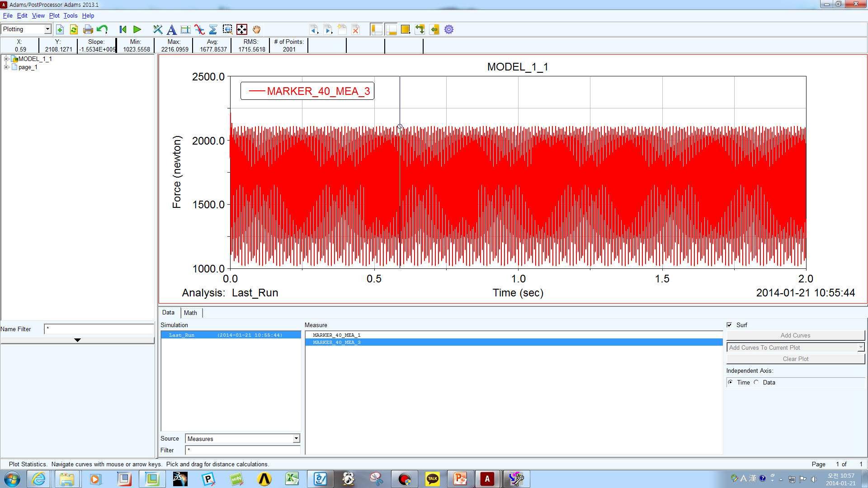Screen dimensions: 868x488
Task: Select the Data independent axis radio
Action: [756, 382]
